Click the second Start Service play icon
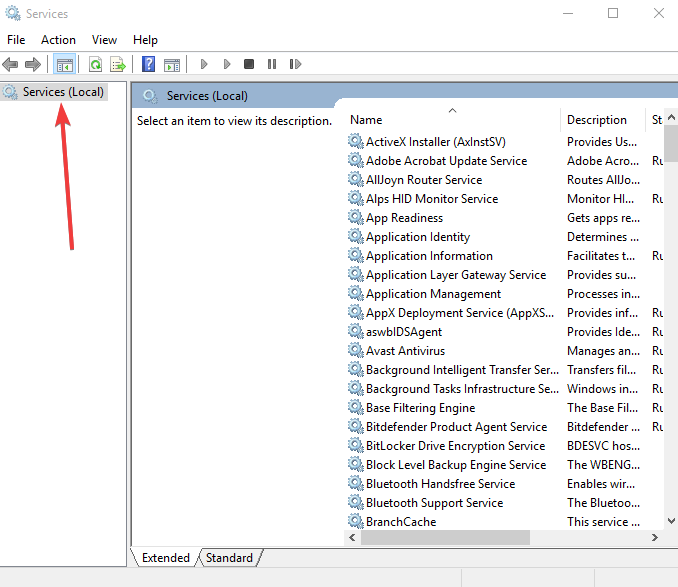The height and width of the screenshot is (587, 678). coord(227,64)
